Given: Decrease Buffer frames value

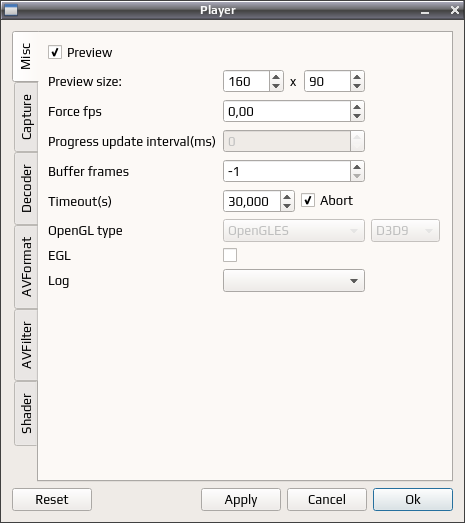Looking at the screenshot, I should pyautogui.click(x=357, y=176).
